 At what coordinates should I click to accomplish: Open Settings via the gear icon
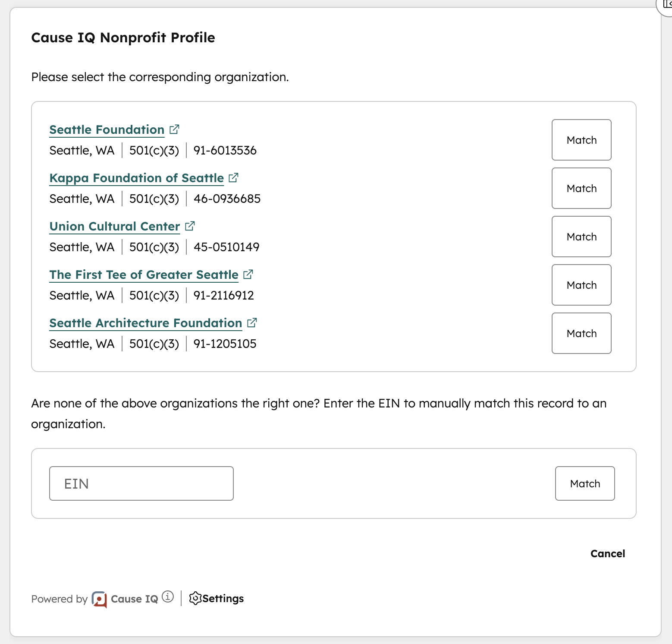tap(196, 599)
